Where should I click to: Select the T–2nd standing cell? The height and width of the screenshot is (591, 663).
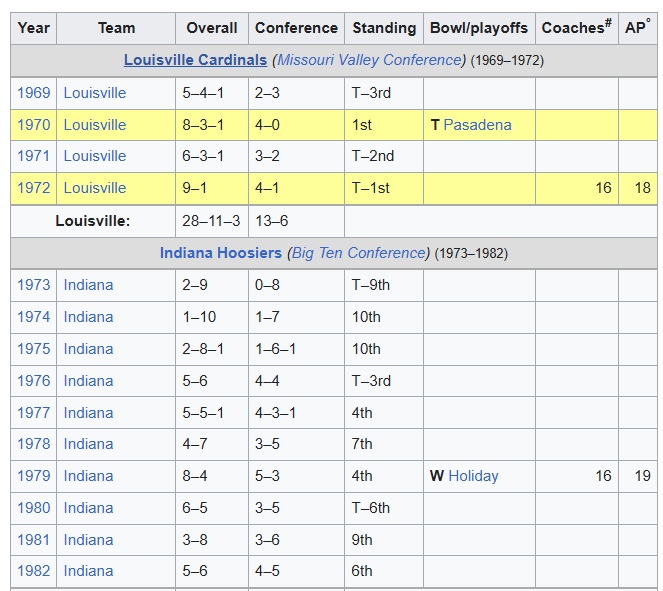(384, 156)
